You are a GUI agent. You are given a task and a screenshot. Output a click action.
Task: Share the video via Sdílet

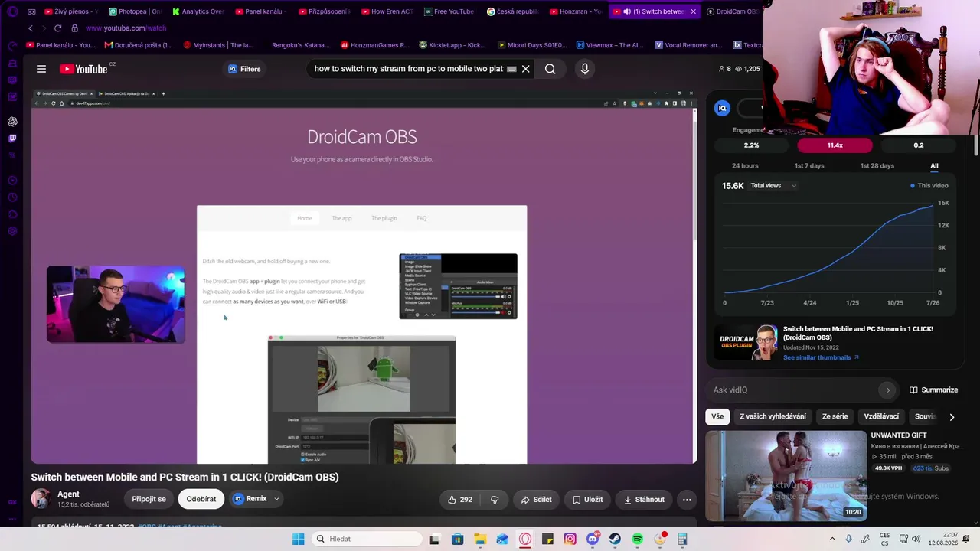point(536,500)
